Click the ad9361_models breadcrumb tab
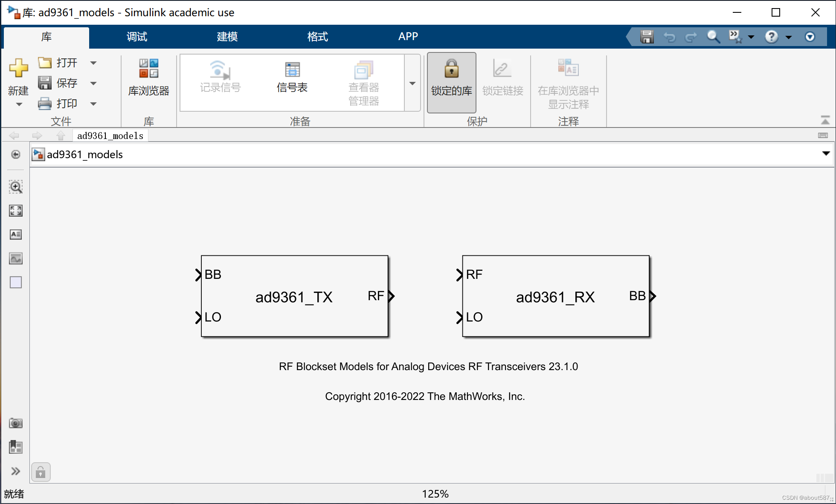The height and width of the screenshot is (504, 836). tap(110, 136)
